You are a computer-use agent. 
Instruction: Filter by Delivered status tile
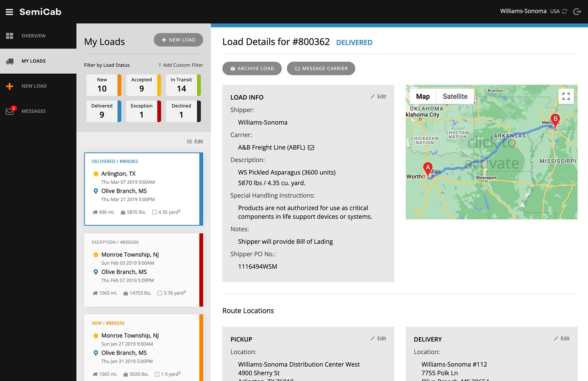tap(104, 111)
